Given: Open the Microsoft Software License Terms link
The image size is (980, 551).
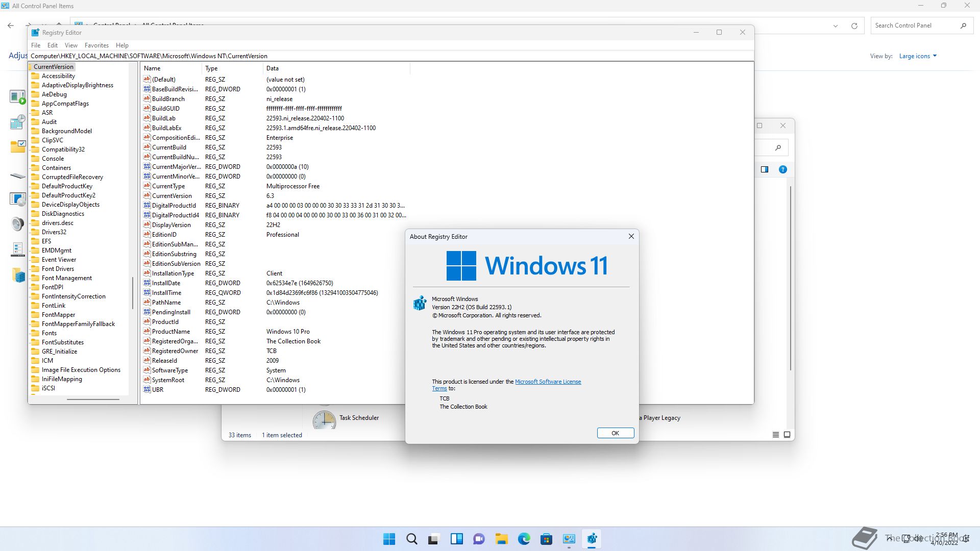Looking at the screenshot, I should coord(548,382).
